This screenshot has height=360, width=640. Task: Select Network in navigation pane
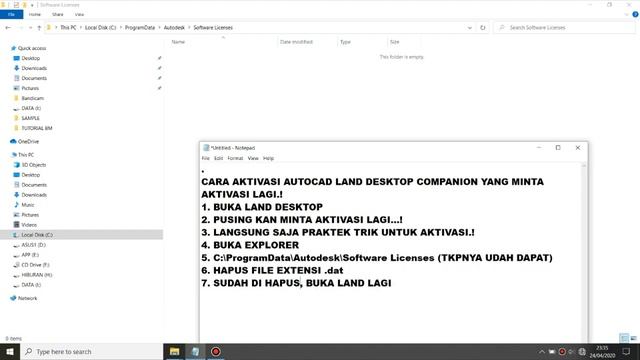[x=27, y=298]
